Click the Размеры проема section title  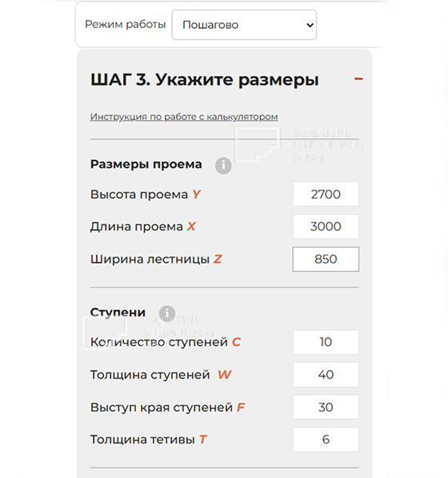(x=146, y=164)
